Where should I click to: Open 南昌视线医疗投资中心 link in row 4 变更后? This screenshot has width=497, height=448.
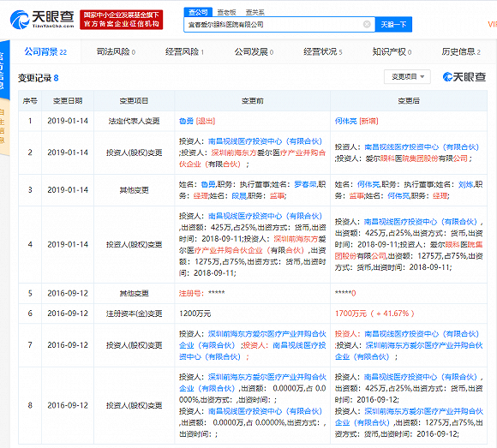coord(421,222)
